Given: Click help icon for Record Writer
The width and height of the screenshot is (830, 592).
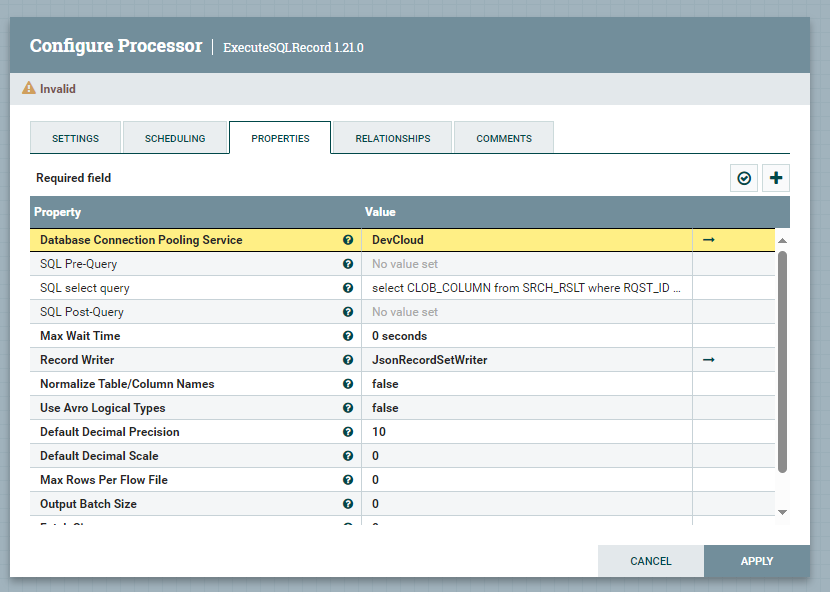Looking at the screenshot, I should [x=348, y=360].
